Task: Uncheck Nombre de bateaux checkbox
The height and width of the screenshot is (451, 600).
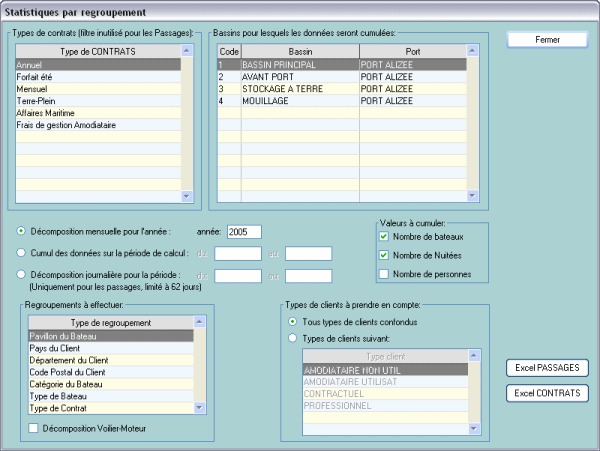Action: point(383,237)
